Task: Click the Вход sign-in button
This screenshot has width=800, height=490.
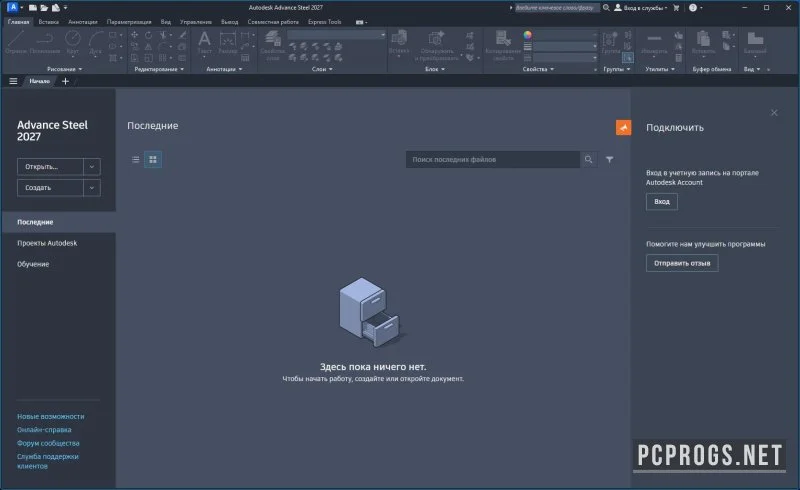Action: pos(662,202)
